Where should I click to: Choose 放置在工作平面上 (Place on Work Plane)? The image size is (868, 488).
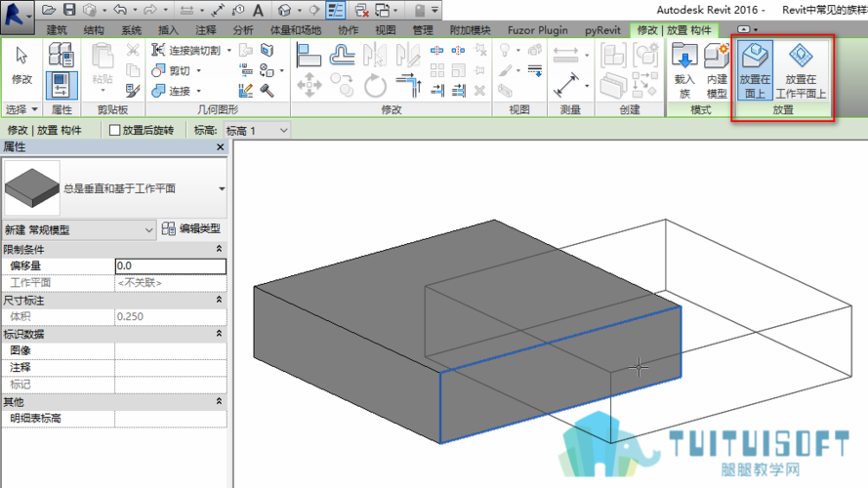tap(803, 70)
